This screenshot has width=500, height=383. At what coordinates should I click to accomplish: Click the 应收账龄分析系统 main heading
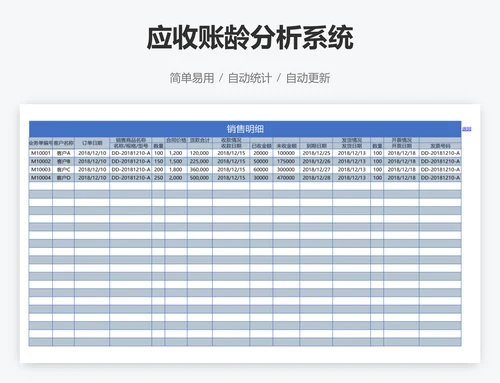point(250,37)
